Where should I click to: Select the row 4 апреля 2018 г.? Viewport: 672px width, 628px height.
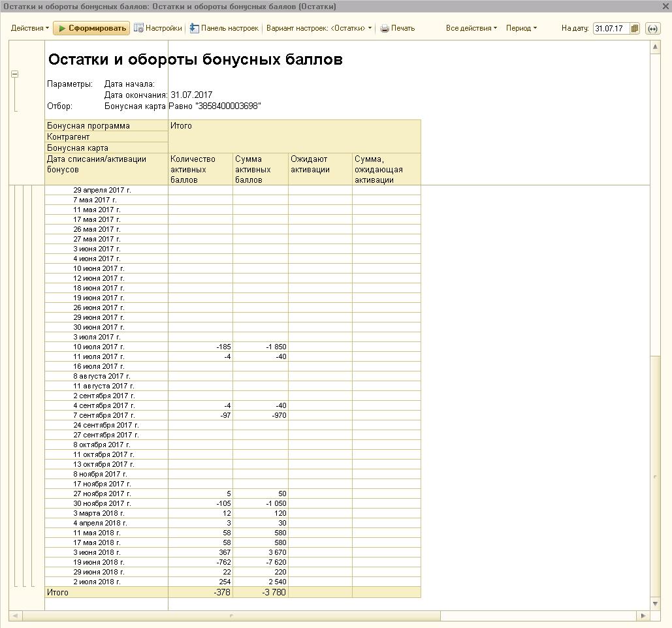232,524
